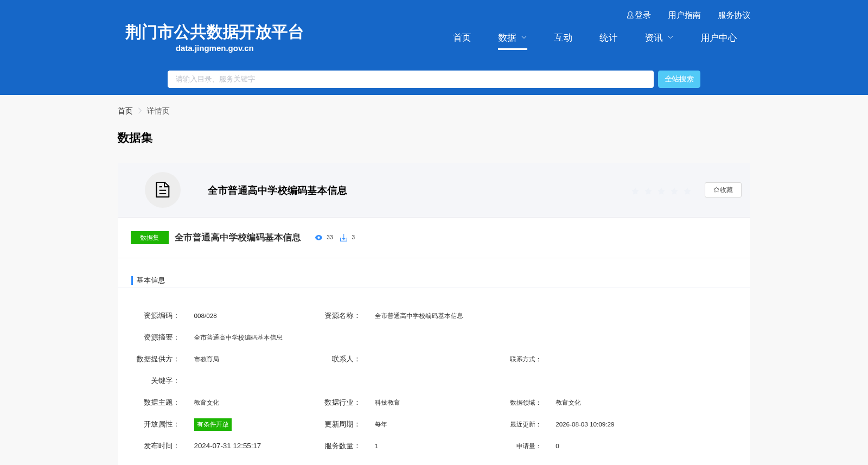Click the site title 荆门市公共数据开放平台
This screenshot has height=465, width=868.
(214, 32)
